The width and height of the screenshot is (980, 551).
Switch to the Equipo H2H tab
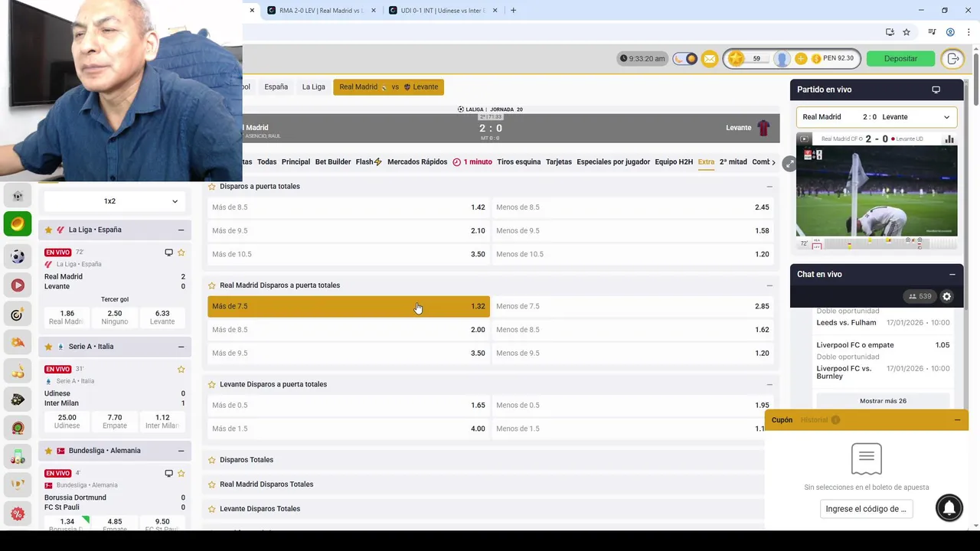(674, 162)
